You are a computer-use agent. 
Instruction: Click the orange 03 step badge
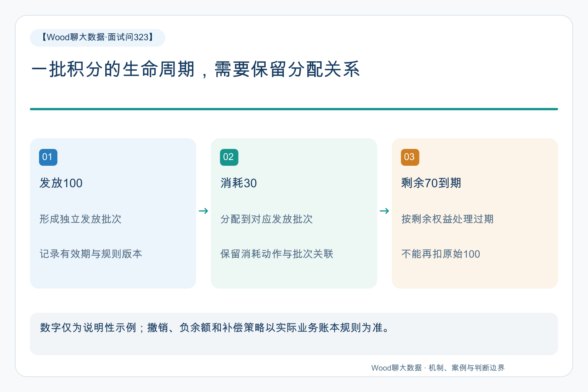pos(410,157)
